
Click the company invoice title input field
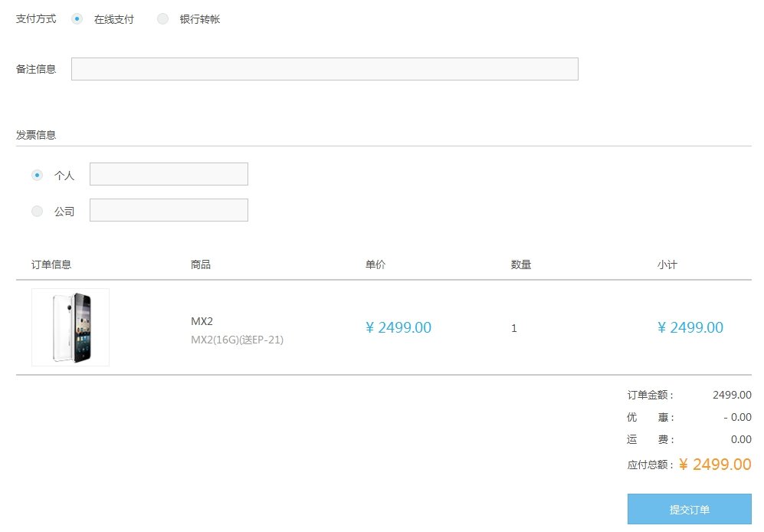(169, 209)
